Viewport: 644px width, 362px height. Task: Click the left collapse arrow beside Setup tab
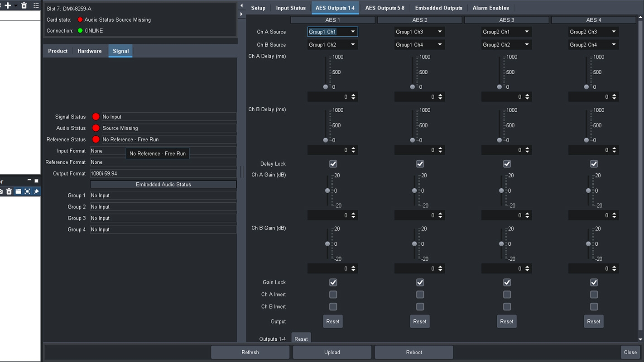pos(241,6)
